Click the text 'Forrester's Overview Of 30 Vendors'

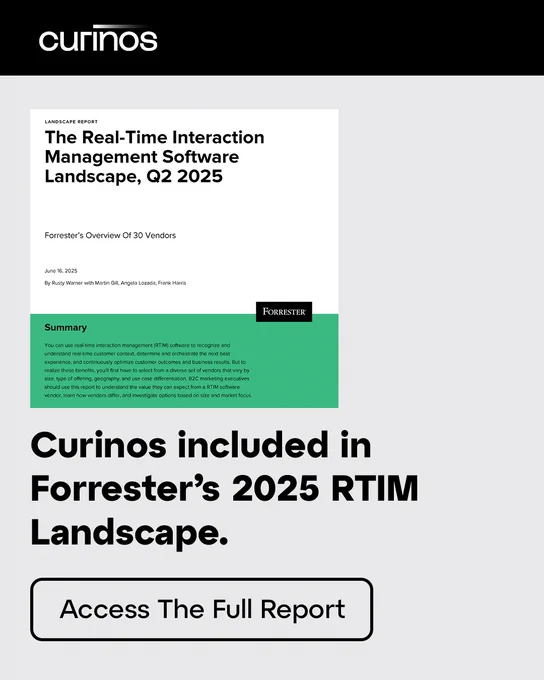point(110,235)
